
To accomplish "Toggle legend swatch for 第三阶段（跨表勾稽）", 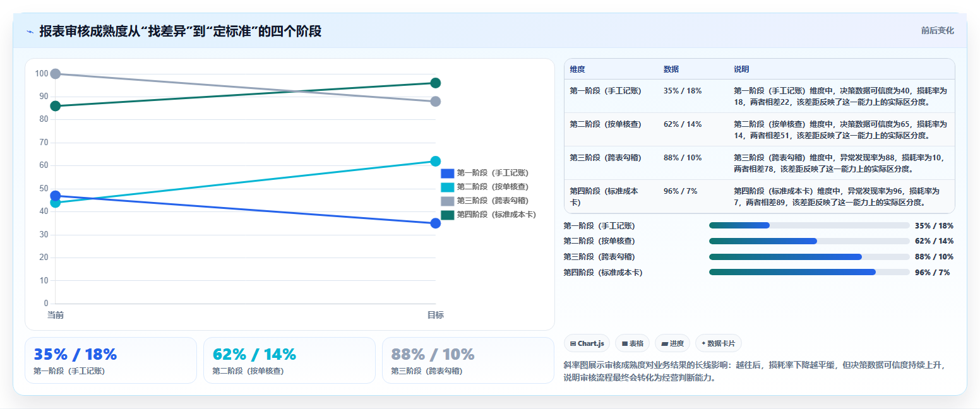I will click(x=447, y=201).
